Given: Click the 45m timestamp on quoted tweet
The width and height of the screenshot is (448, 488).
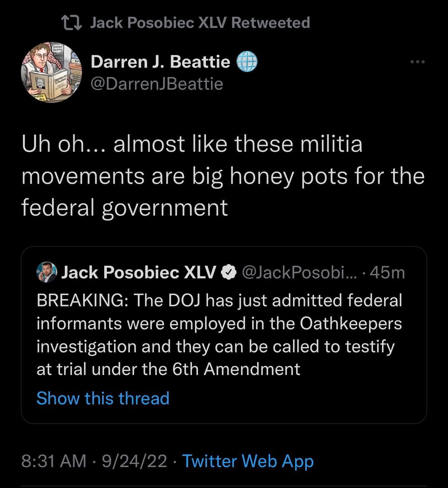Looking at the screenshot, I should pyautogui.click(x=387, y=273).
